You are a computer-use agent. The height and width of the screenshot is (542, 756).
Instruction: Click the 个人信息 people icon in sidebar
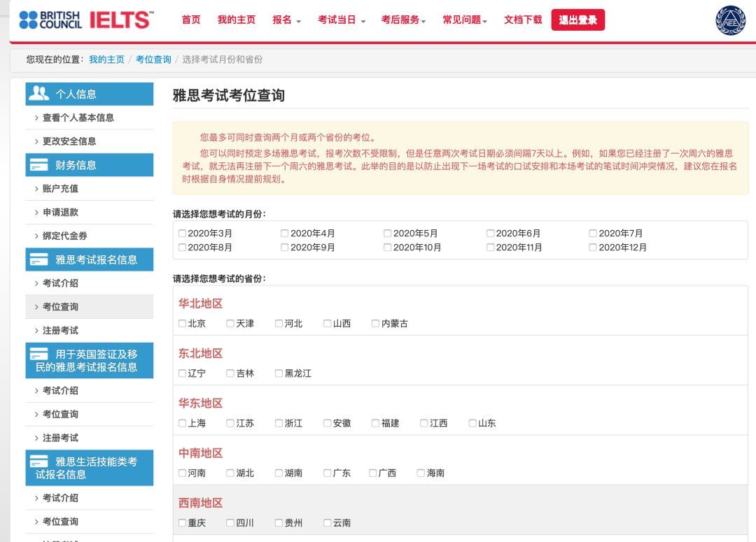pyautogui.click(x=39, y=94)
